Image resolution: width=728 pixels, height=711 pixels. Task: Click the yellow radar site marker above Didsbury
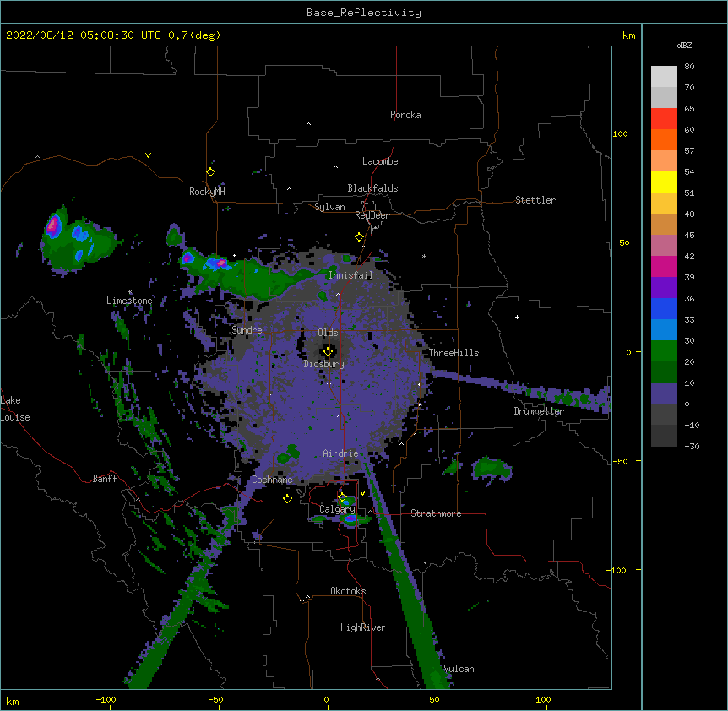pos(328,352)
